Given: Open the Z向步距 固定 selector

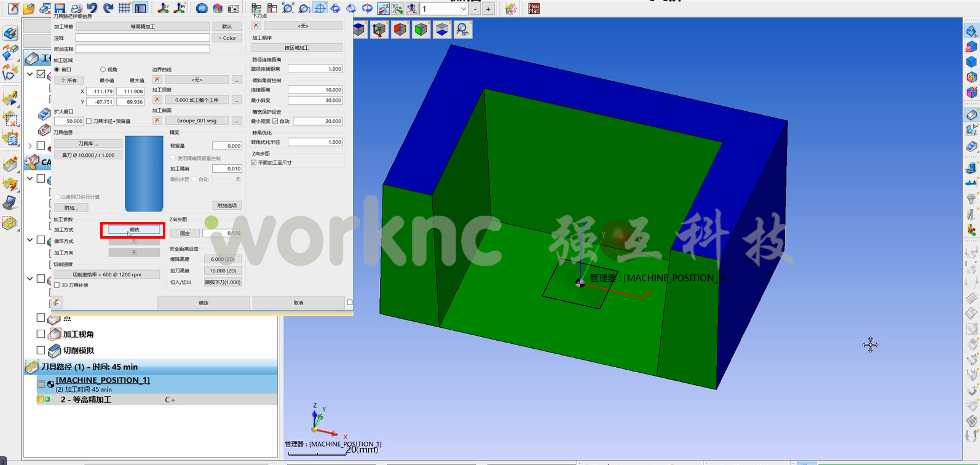Looking at the screenshot, I should (184, 233).
